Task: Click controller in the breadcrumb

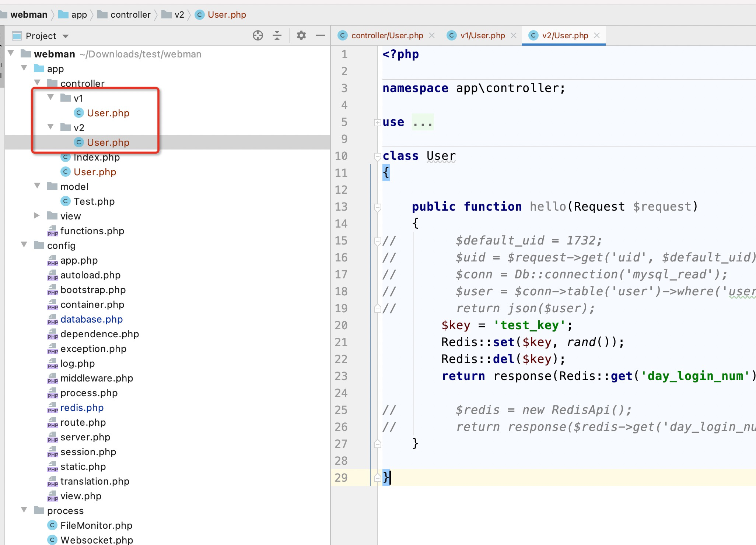Action: [130, 15]
